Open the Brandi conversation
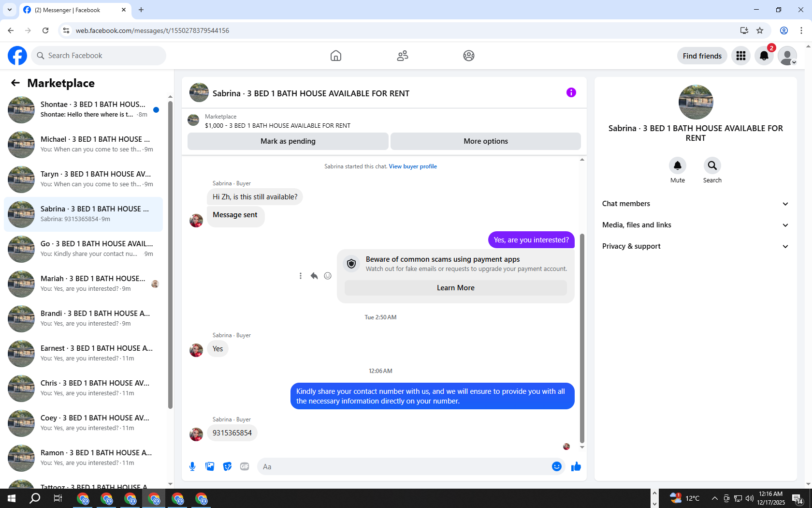 pyautogui.click(x=84, y=318)
